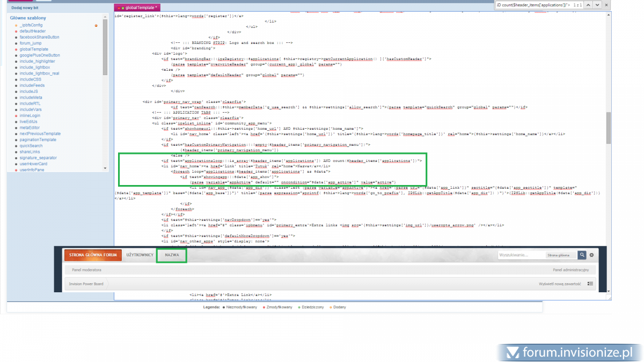Click the Strona główna forum button
644x362 pixels.
coord(93,255)
